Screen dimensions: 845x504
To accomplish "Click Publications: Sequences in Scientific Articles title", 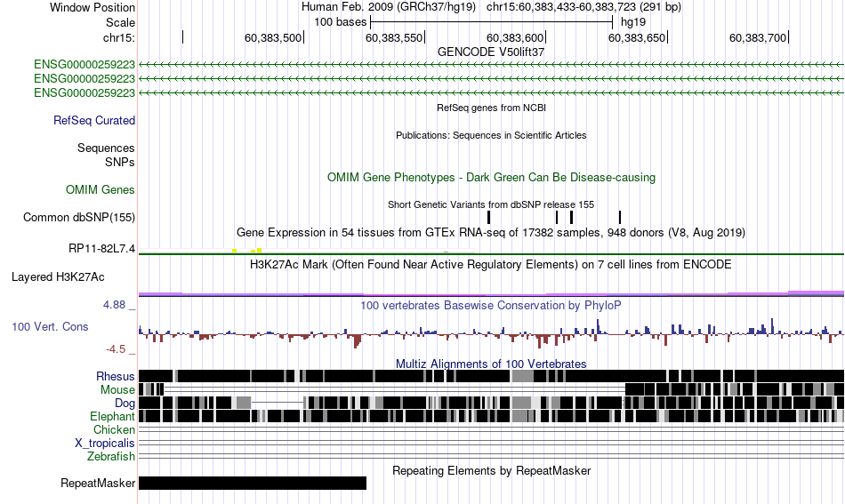I will pos(491,135).
